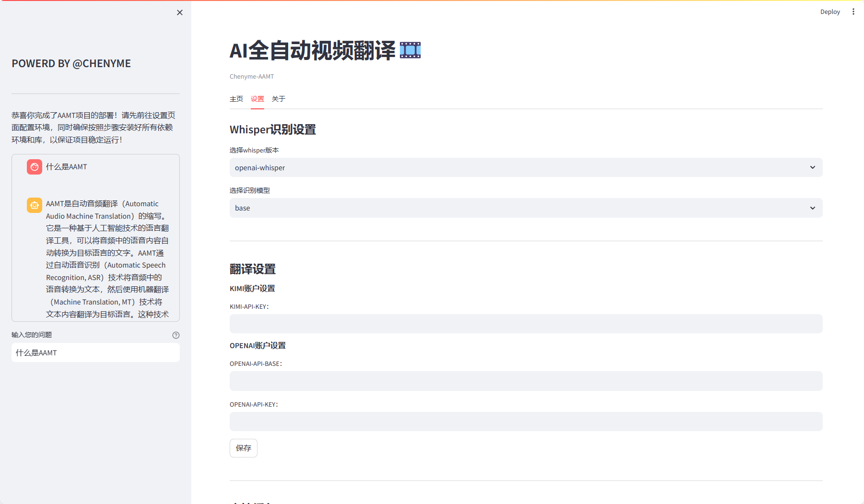Click the 选择识别模型 label
Image resolution: width=864 pixels, height=504 pixels.
point(250,190)
